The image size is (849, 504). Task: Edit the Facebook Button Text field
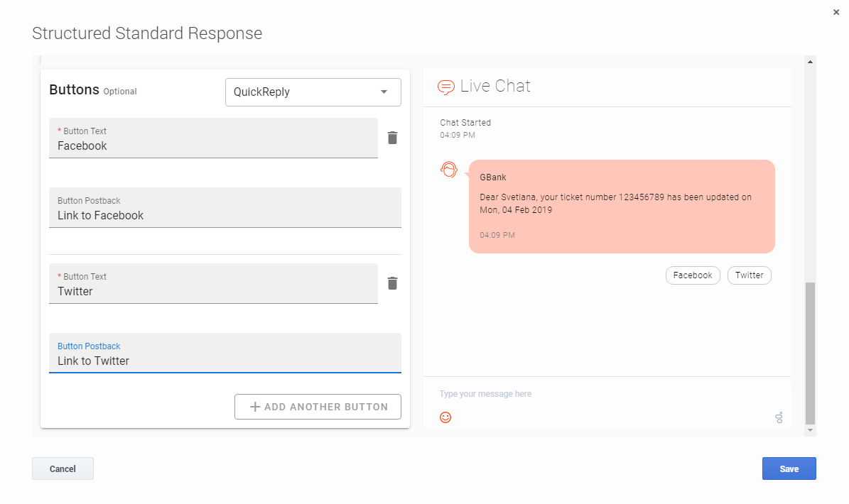coord(213,146)
